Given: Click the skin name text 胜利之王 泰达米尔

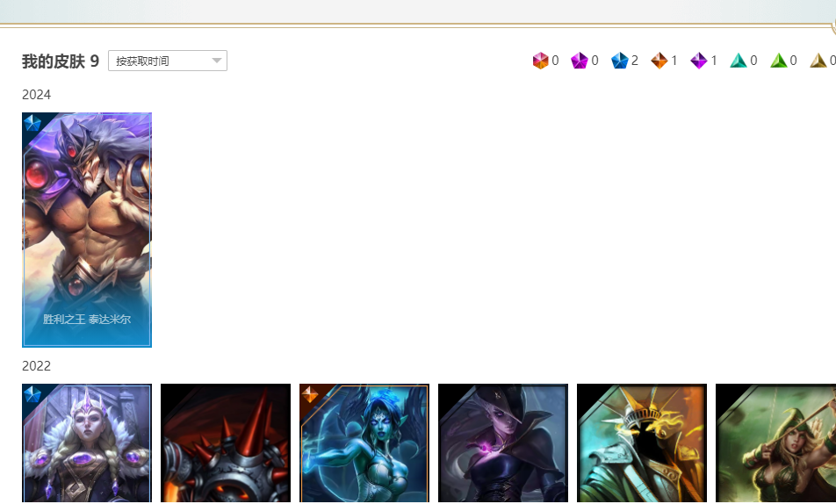Looking at the screenshot, I should tap(87, 320).
